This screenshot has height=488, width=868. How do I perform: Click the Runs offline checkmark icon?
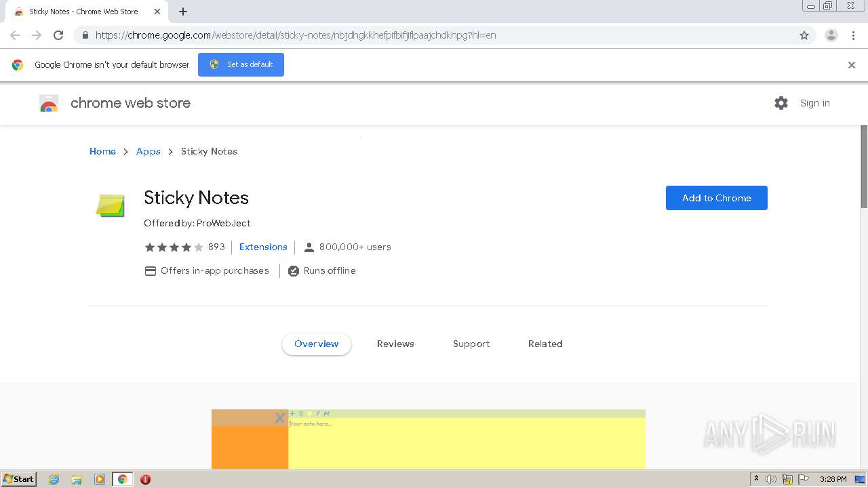[x=294, y=271]
